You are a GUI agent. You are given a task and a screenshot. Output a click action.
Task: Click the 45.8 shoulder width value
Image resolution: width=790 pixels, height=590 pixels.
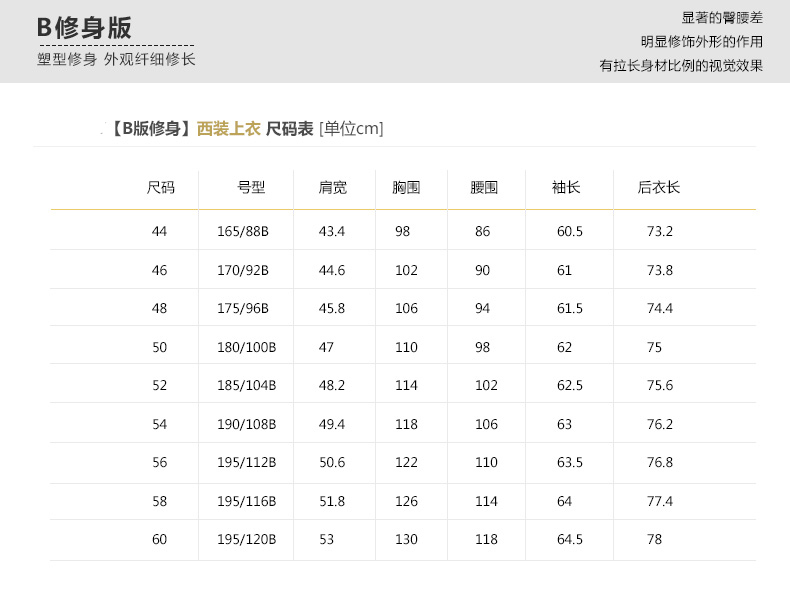(332, 308)
